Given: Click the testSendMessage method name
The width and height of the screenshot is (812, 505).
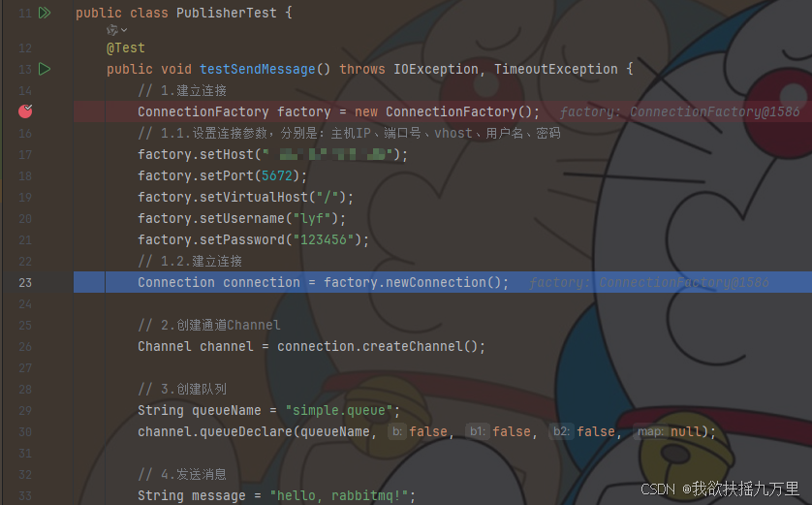Looking at the screenshot, I should click(x=258, y=70).
